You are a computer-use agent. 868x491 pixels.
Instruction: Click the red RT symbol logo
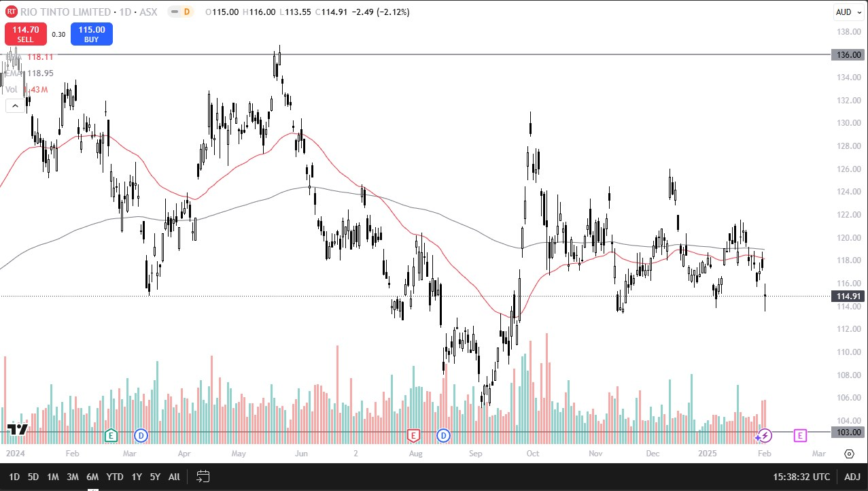[11, 12]
